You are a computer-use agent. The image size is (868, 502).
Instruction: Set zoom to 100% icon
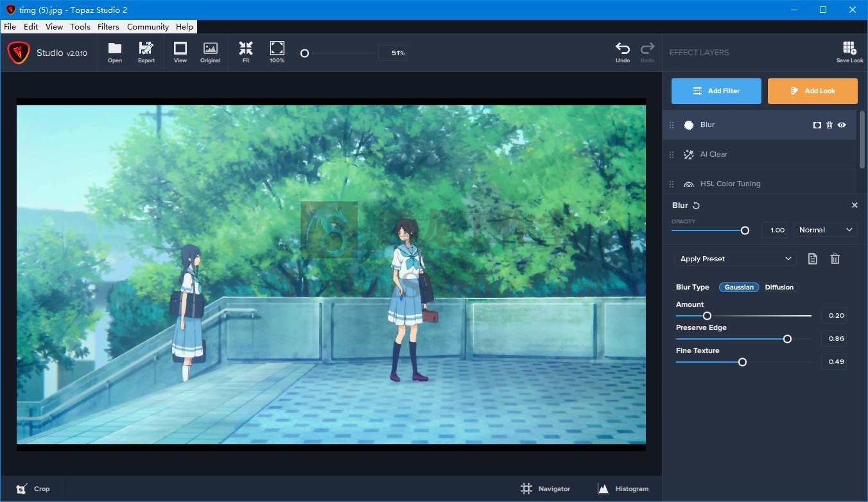point(277,52)
